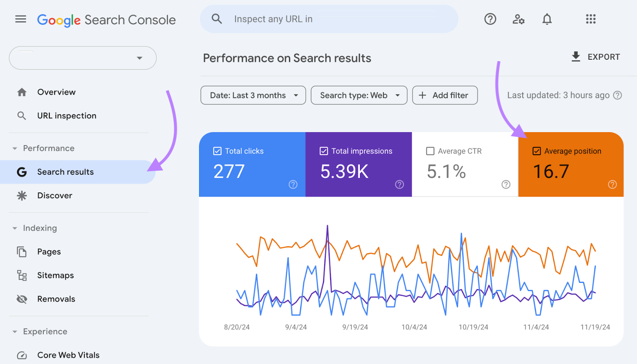Click the Sitemaps icon
The image size is (637, 364).
coord(22,275)
